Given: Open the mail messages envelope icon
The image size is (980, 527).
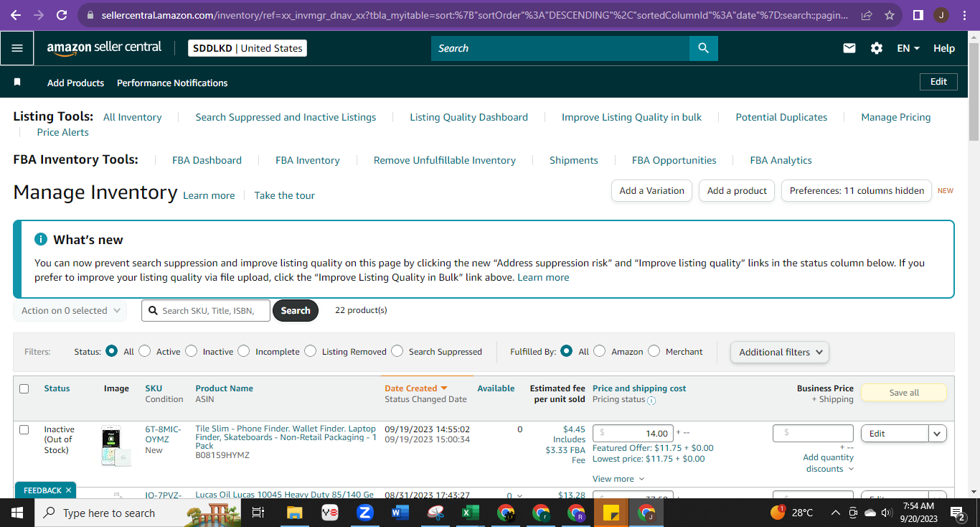Looking at the screenshot, I should 849,48.
